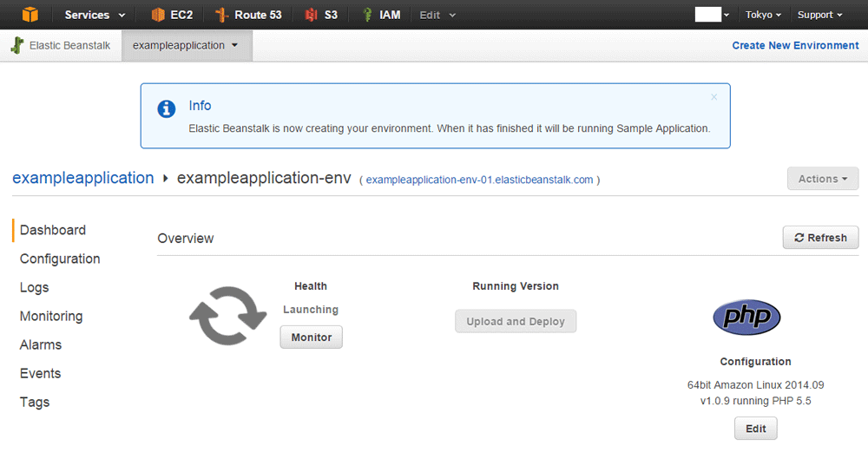
Task: Click the Launching health status text
Action: [x=311, y=309]
